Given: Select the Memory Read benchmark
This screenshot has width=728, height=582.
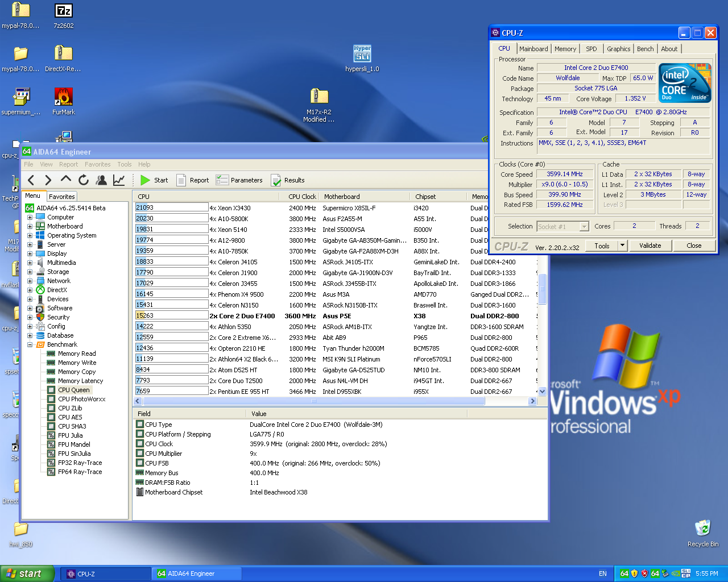Looking at the screenshot, I should [77, 354].
